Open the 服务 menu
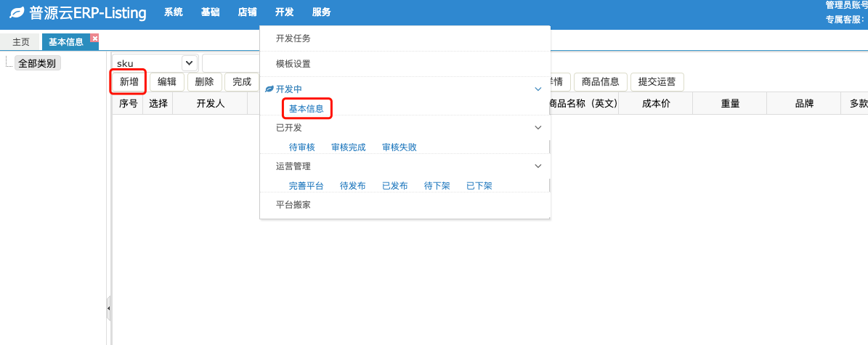The height and width of the screenshot is (345, 868). [x=321, y=12]
